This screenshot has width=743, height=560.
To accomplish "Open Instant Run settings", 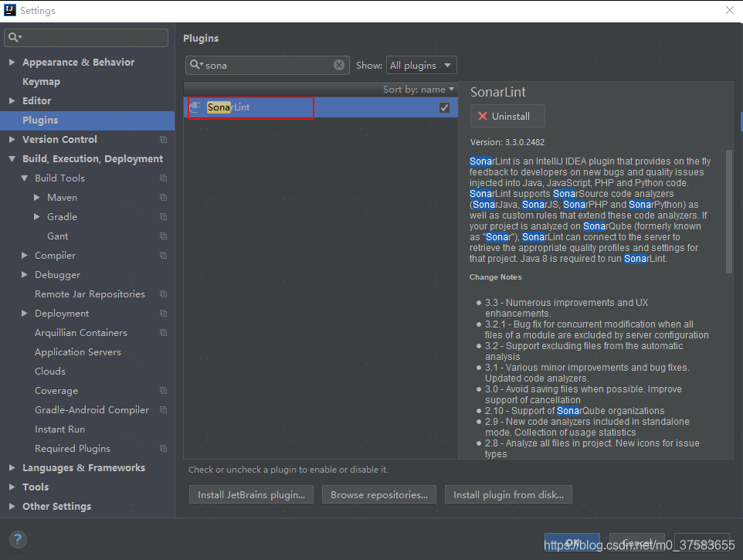I will [59, 429].
